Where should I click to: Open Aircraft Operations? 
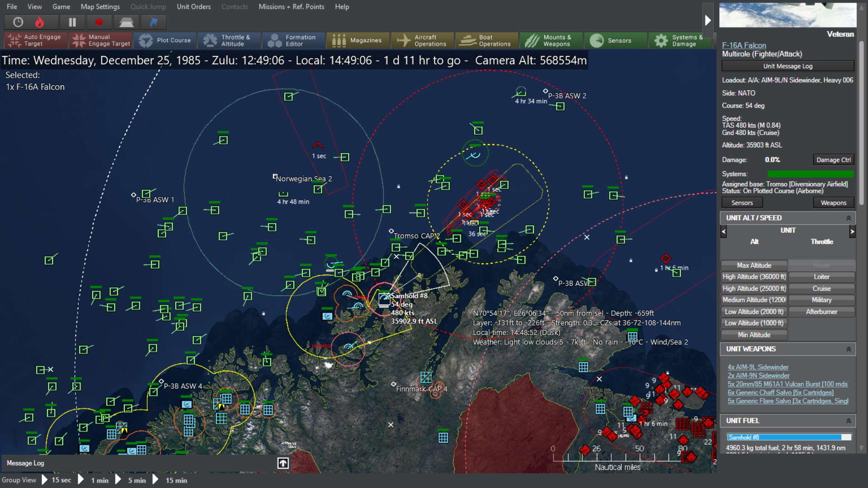pos(423,40)
